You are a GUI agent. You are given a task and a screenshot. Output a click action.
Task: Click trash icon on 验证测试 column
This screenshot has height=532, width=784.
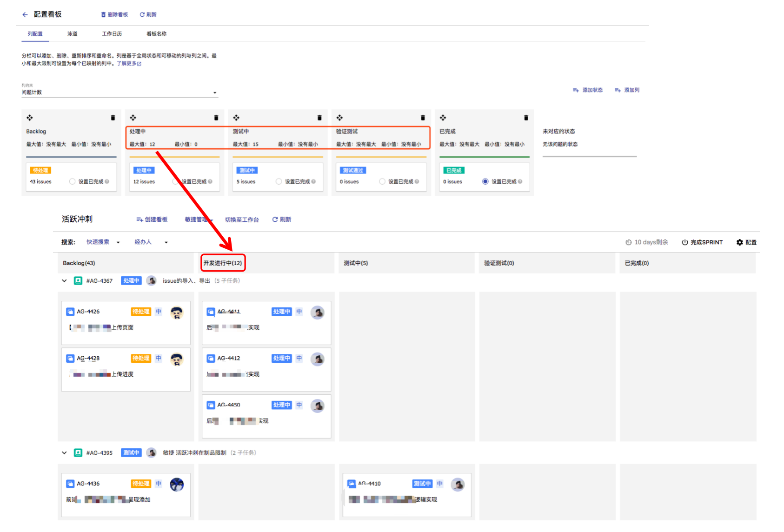[x=423, y=118]
